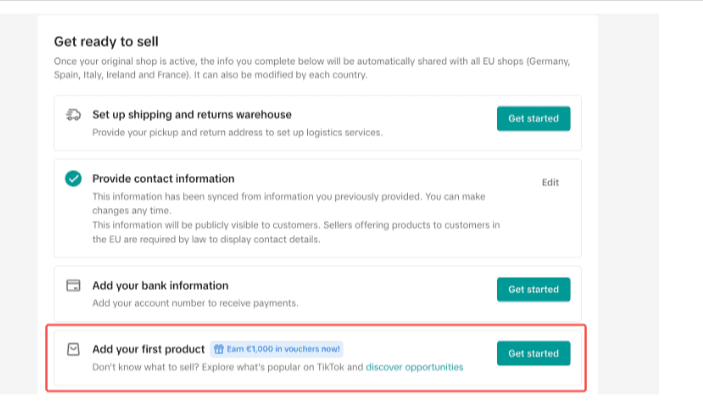Click the pickup and return address description

237,132
